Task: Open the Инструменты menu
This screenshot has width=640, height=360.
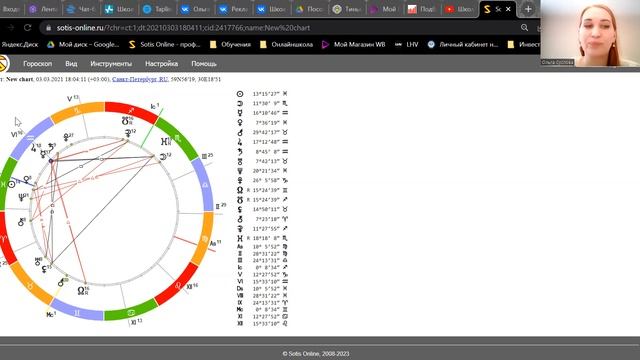Action: click(x=111, y=64)
